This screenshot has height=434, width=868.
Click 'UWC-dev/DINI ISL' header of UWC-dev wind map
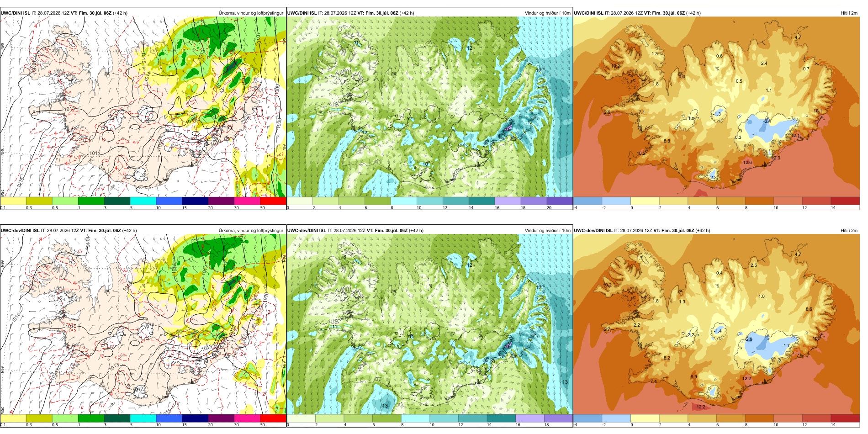(307, 231)
